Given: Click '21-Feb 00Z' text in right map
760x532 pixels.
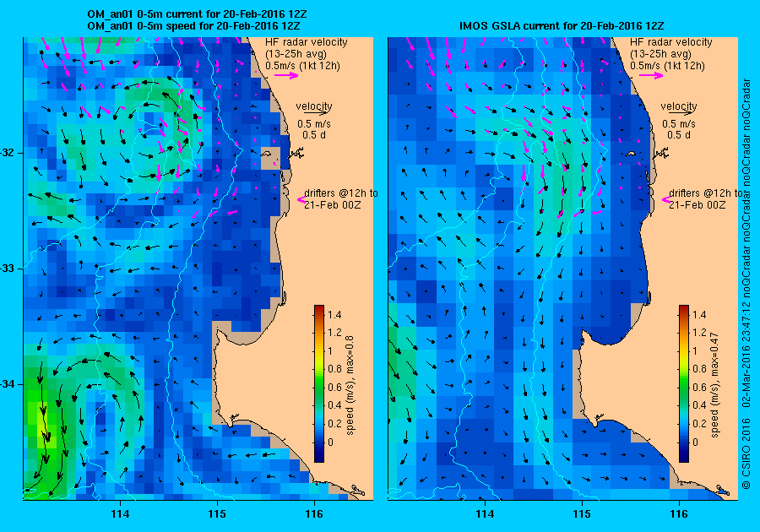Looking at the screenshot, I should pos(697,205).
